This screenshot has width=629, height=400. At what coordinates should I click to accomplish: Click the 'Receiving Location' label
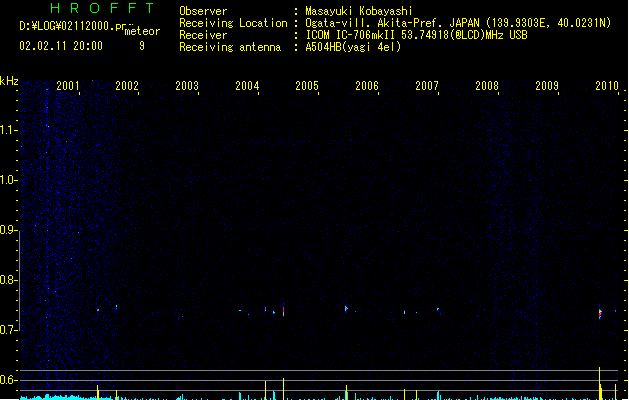[x=233, y=23]
